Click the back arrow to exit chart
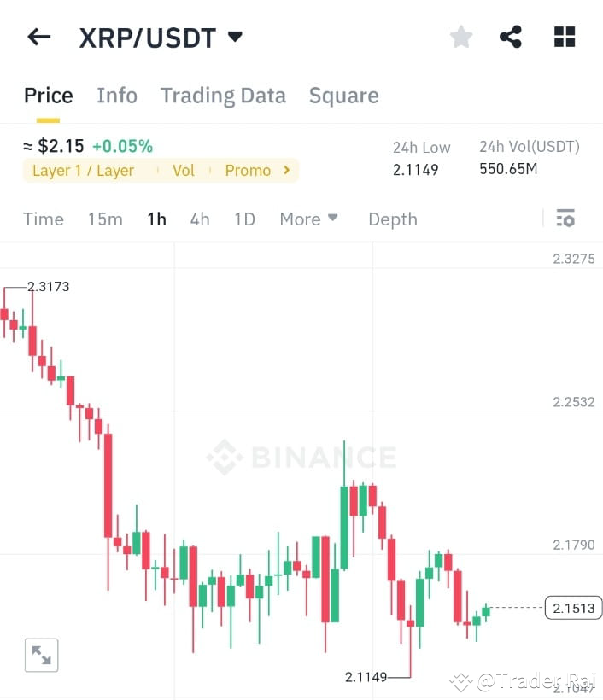 pos(38,36)
